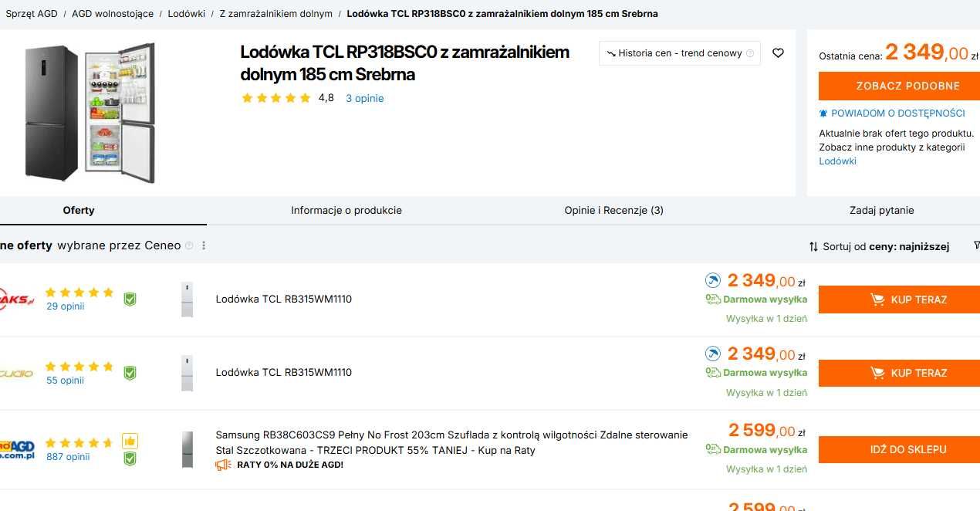Click the info icon inside the Historia cen button
This screenshot has height=511, width=980.
pyautogui.click(x=750, y=53)
